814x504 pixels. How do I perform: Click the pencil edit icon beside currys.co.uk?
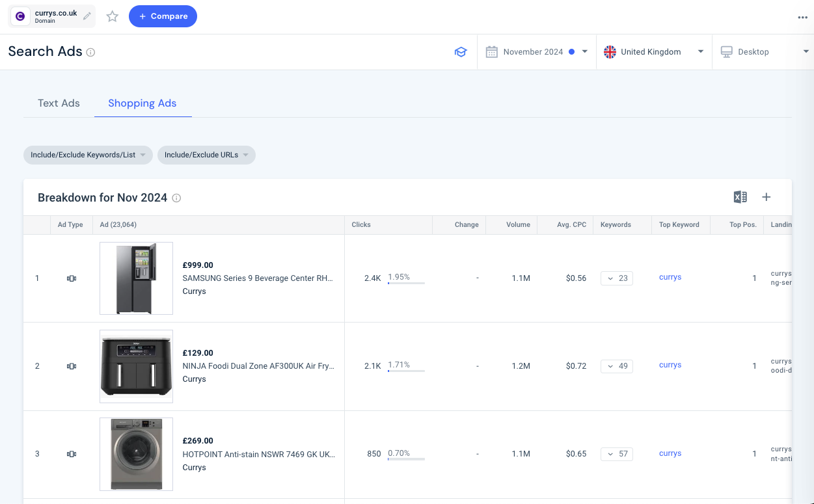pyautogui.click(x=87, y=16)
